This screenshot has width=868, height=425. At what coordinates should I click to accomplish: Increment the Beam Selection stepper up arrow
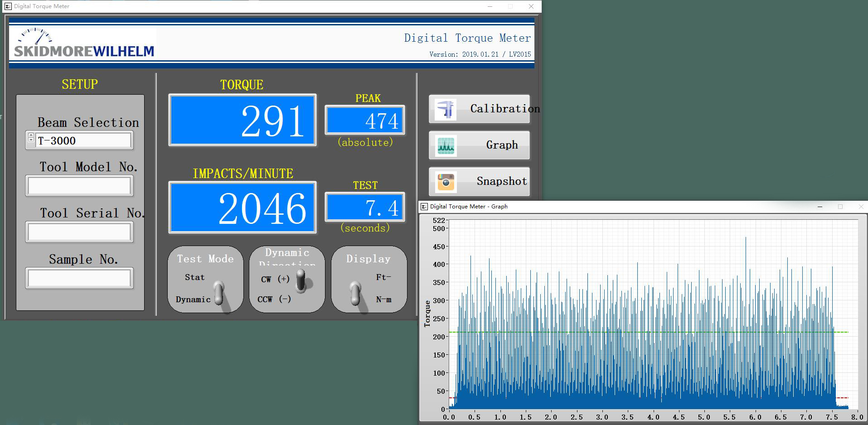point(31,135)
